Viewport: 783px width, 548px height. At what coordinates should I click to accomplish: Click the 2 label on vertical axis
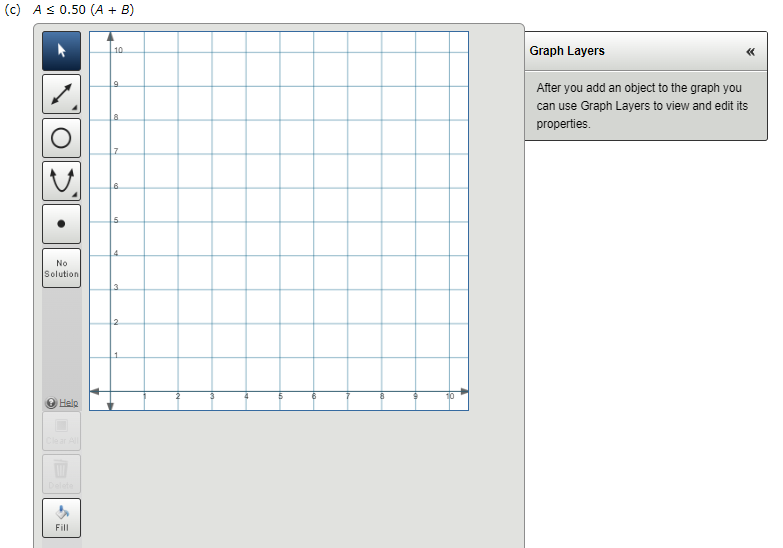tap(116, 322)
